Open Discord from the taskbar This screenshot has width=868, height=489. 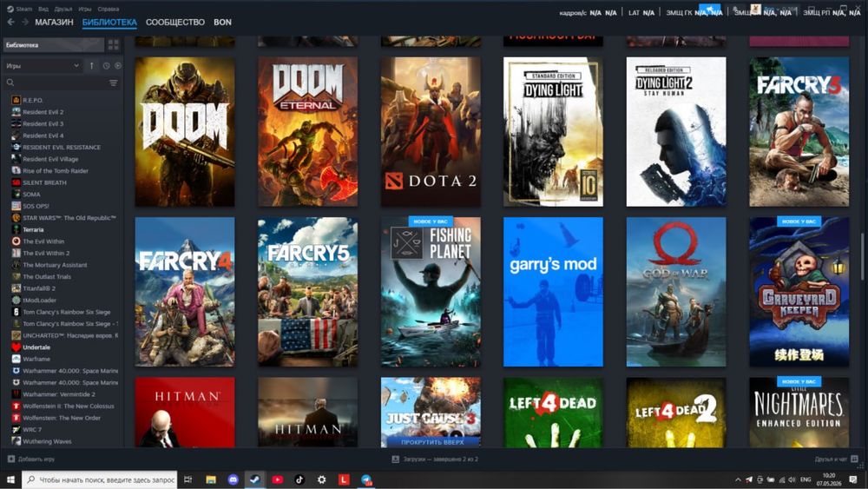(233, 479)
